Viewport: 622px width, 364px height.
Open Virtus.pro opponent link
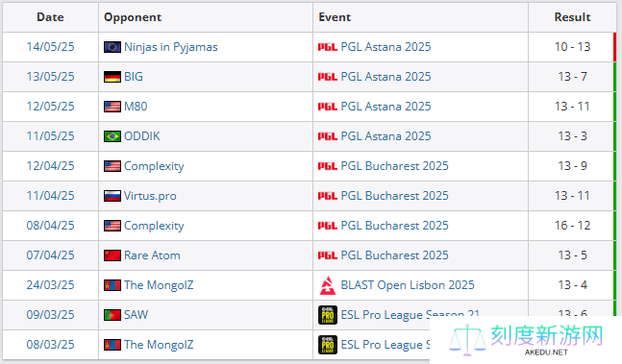(x=150, y=196)
